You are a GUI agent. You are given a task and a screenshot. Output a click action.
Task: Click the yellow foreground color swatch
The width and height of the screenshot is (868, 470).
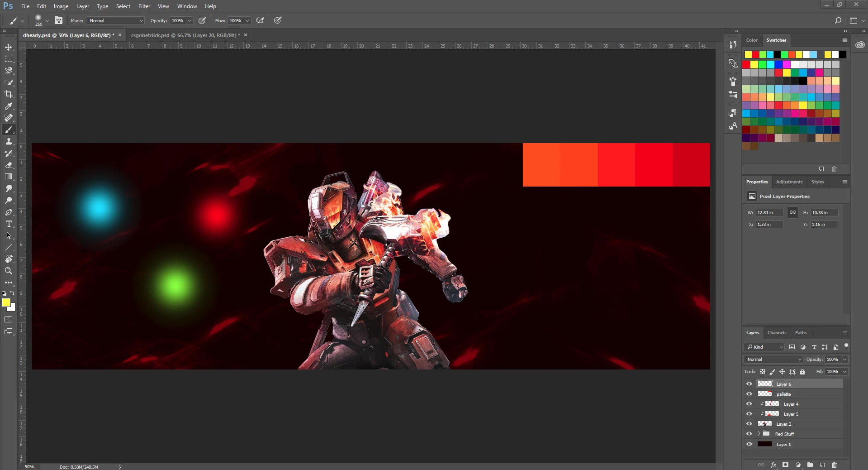(x=6, y=302)
